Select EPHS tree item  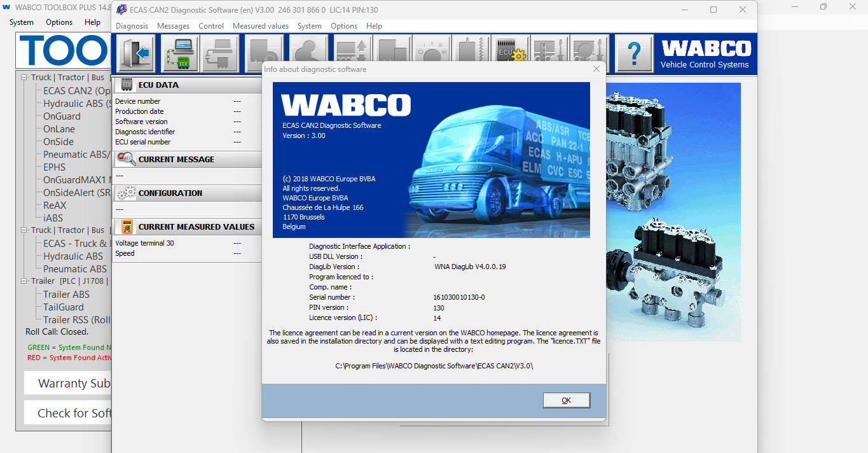tap(54, 167)
